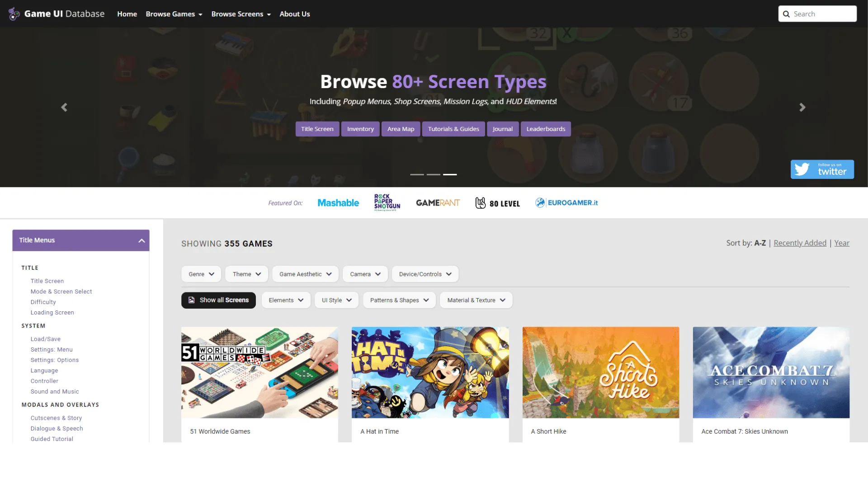
Task: Click the Show all Screens button
Action: tap(218, 300)
